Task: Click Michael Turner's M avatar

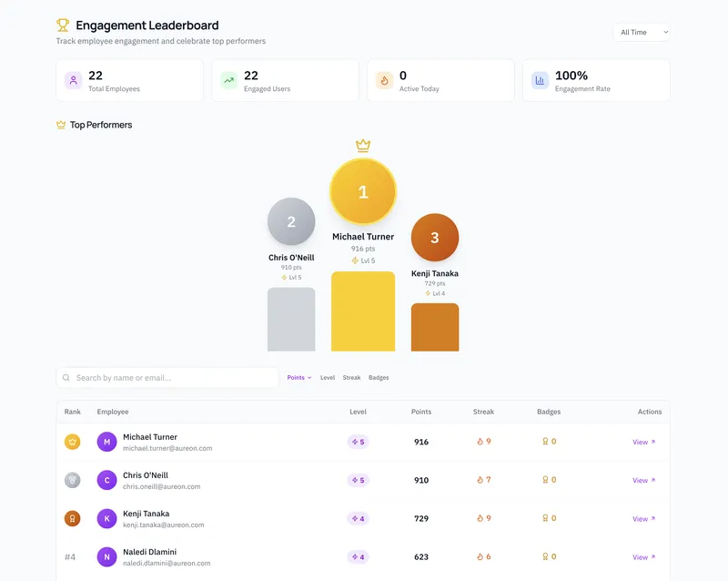Action: click(106, 442)
